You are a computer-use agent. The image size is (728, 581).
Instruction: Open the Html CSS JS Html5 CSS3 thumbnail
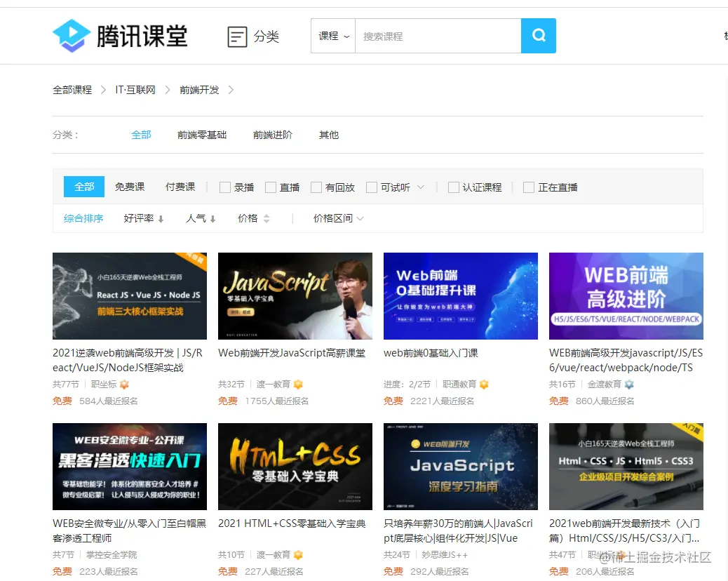626,467
